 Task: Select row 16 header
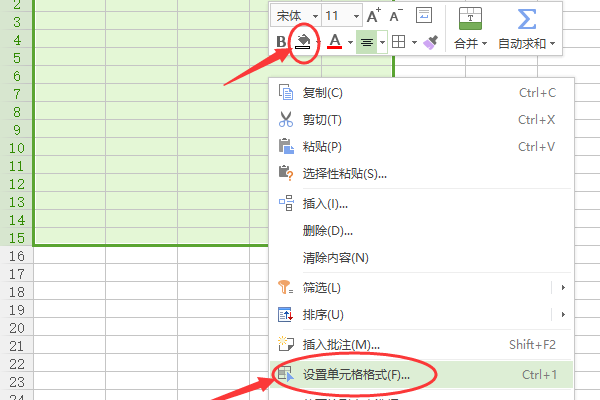[x=17, y=256]
